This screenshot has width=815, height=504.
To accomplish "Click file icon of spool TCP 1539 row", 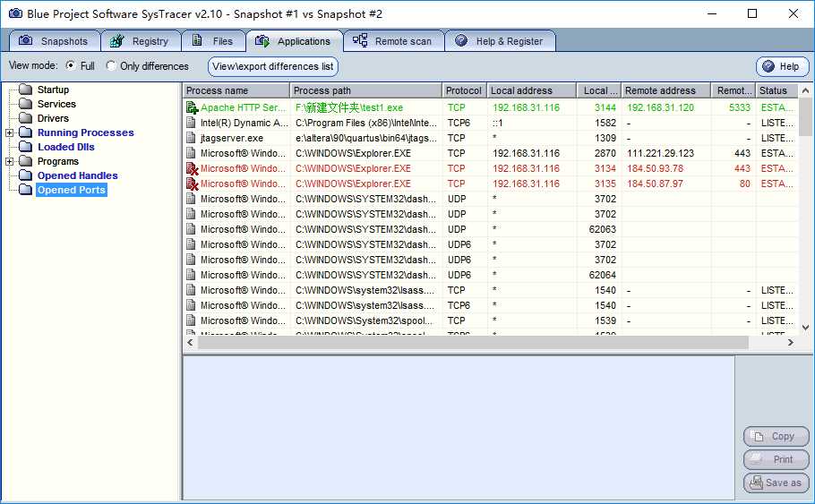I will (192, 320).
